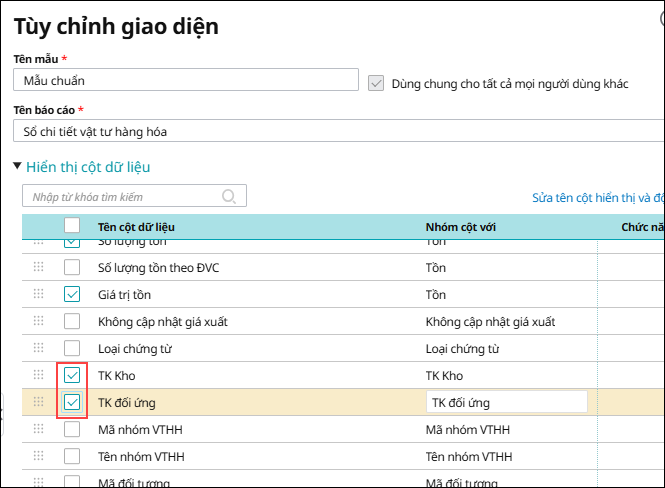The height and width of the screenshot is (488, 665).
Task: Enable the Loại chứng từ column checkbox
Action: (72, 349)
